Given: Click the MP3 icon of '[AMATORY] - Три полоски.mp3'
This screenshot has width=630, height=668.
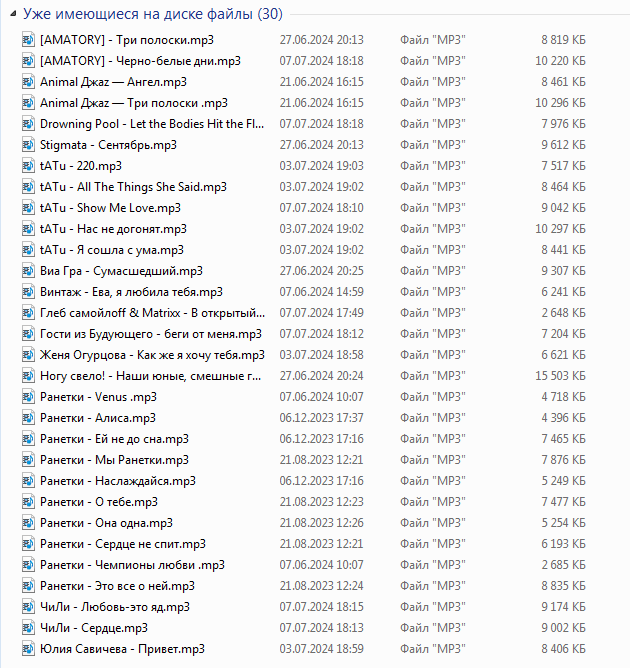Looking at the screenshot, I should point(28,40).
